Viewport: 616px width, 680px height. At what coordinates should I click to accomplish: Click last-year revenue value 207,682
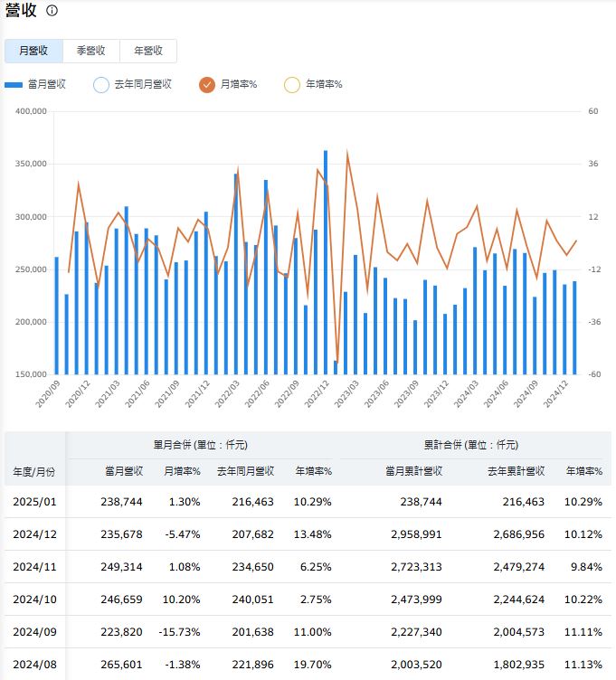click(253, 534)
